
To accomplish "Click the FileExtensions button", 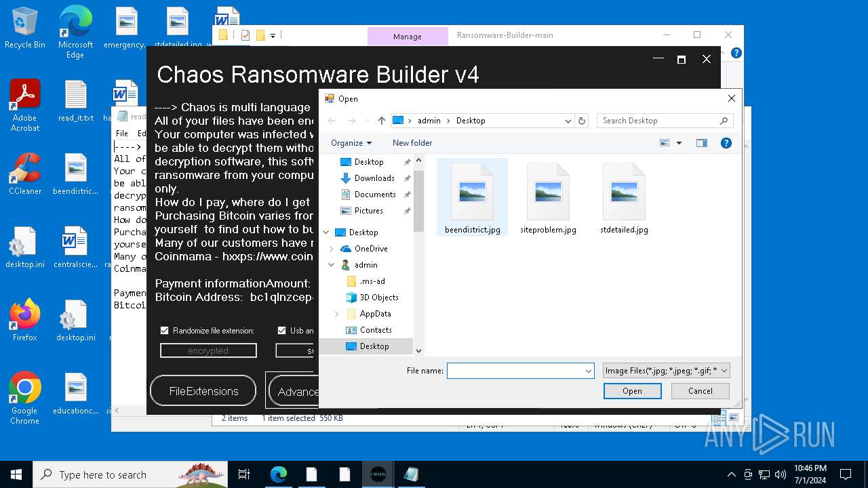I will (203, 391).
